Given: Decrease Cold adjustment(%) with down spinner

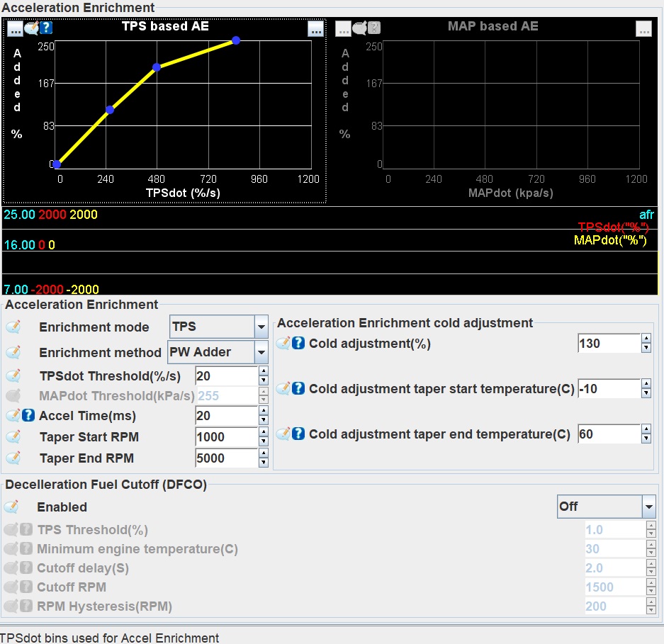Looking at the screenshot, I should click(646, 348).
